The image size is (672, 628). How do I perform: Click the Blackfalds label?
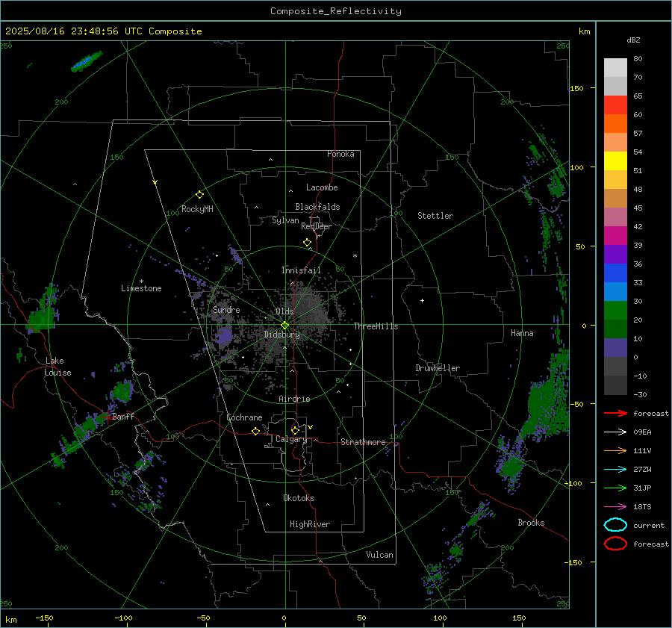pyautogui.click(x=317, y=207)
